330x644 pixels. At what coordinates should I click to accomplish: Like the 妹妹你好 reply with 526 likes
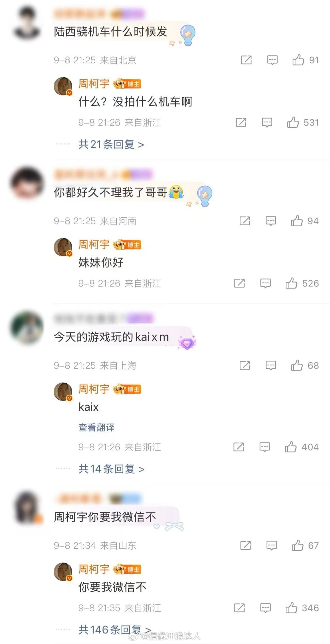[x=291, y=283]
